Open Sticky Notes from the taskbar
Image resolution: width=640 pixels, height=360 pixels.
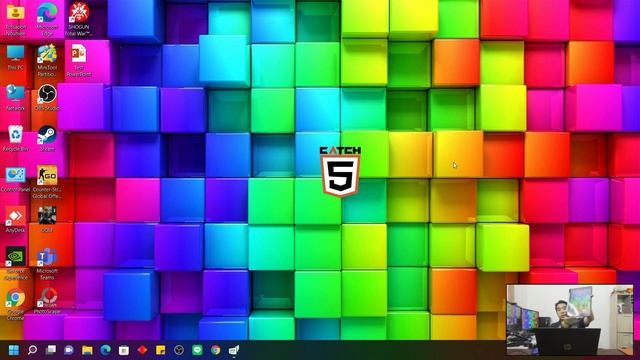(160, 350)
